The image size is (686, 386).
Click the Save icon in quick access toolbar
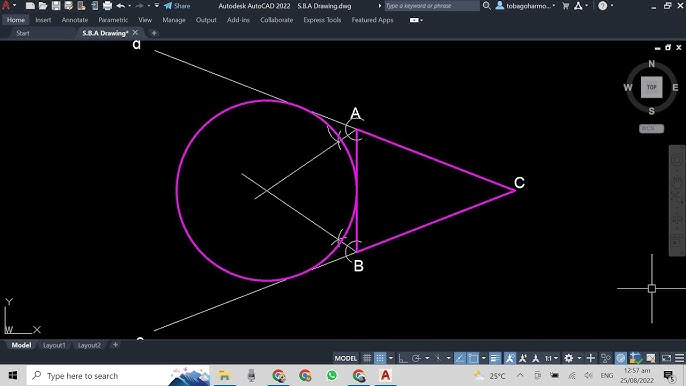coord(56,6)
